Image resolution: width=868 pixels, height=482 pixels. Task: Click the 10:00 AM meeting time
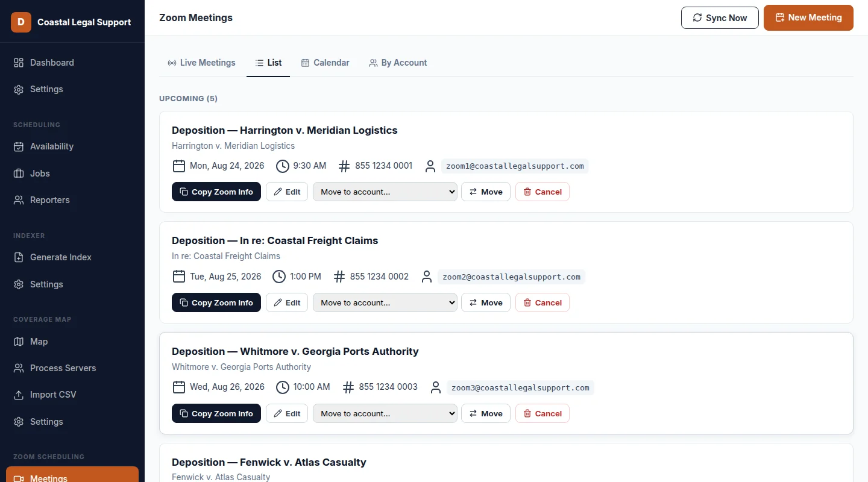click(x=312, y=387)
